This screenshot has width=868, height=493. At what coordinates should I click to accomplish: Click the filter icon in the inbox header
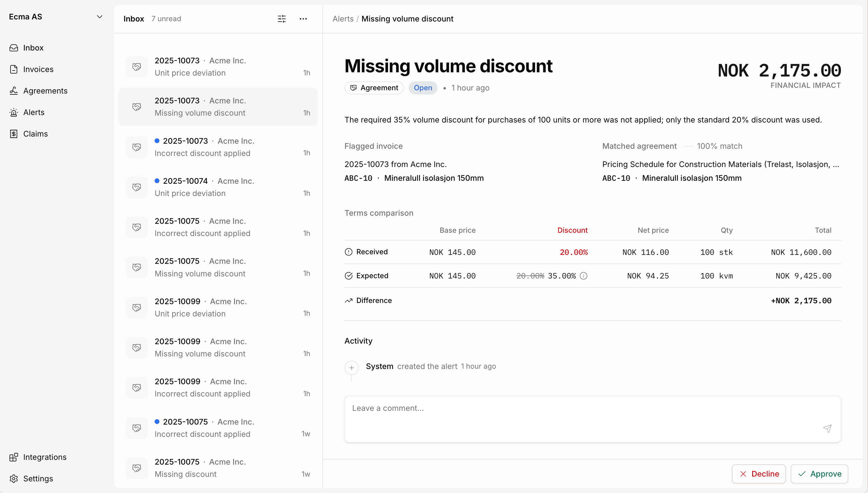tap(281, 19)
